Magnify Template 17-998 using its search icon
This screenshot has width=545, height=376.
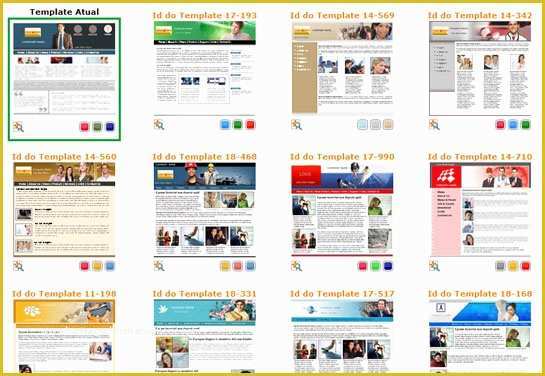296,266
